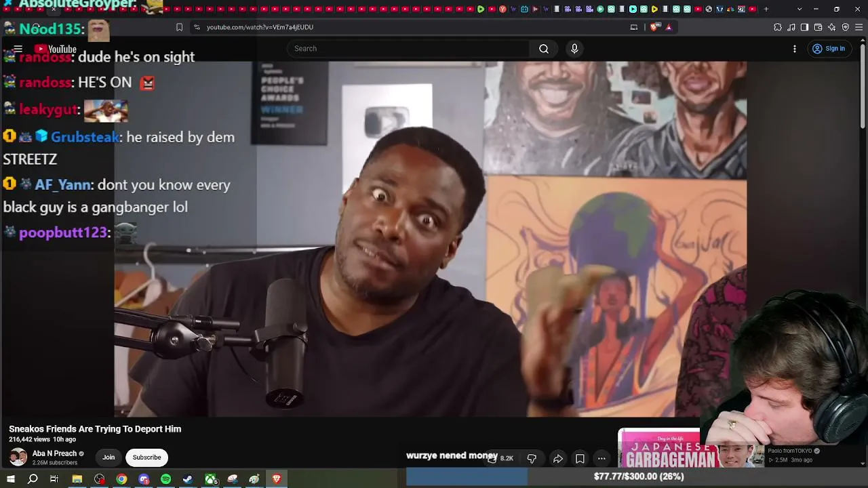The height and width of the screenshot is (488, 868).
Task: Open Brave VPN shield icon
Action: pos(846,27)
